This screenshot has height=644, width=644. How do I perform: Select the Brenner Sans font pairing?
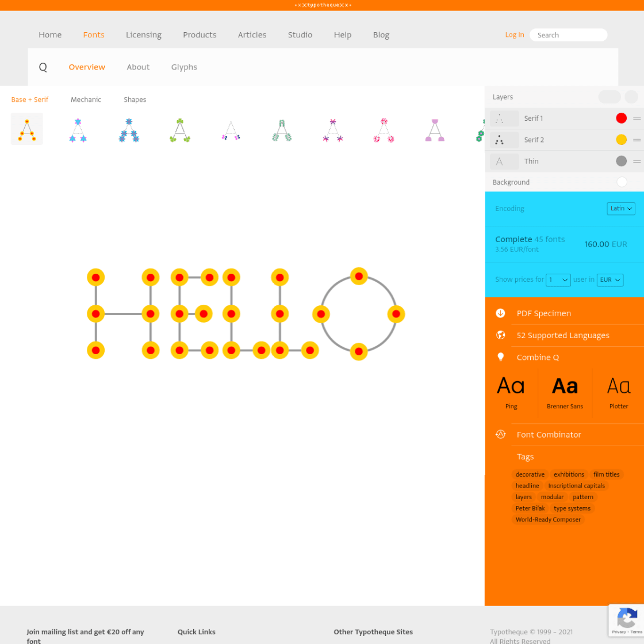coord(565,393)
